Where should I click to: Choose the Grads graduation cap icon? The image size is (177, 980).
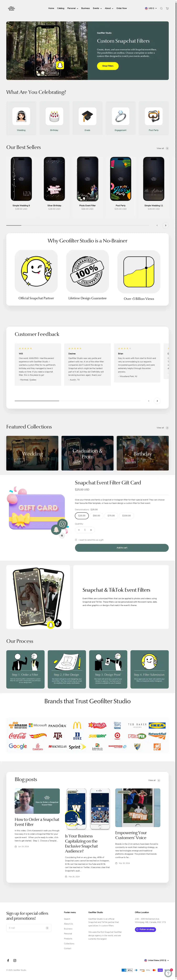(87, 116)
